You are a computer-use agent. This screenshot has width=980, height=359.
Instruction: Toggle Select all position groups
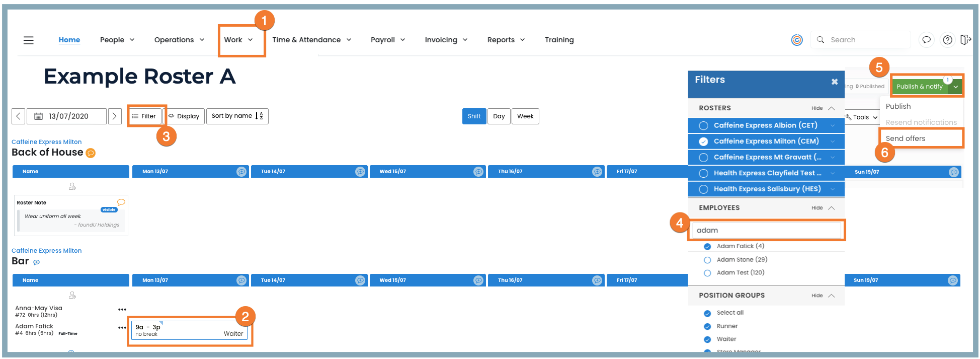tap(707, 313)
